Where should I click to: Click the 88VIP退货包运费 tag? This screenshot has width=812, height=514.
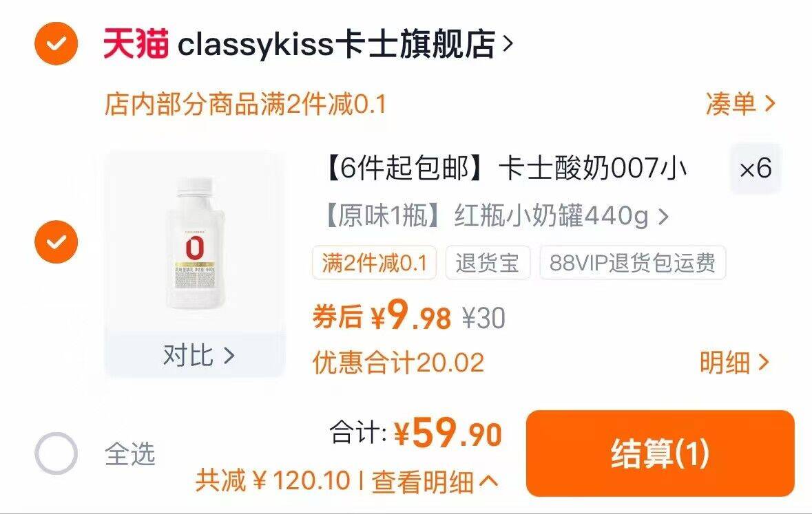[632, 263]
